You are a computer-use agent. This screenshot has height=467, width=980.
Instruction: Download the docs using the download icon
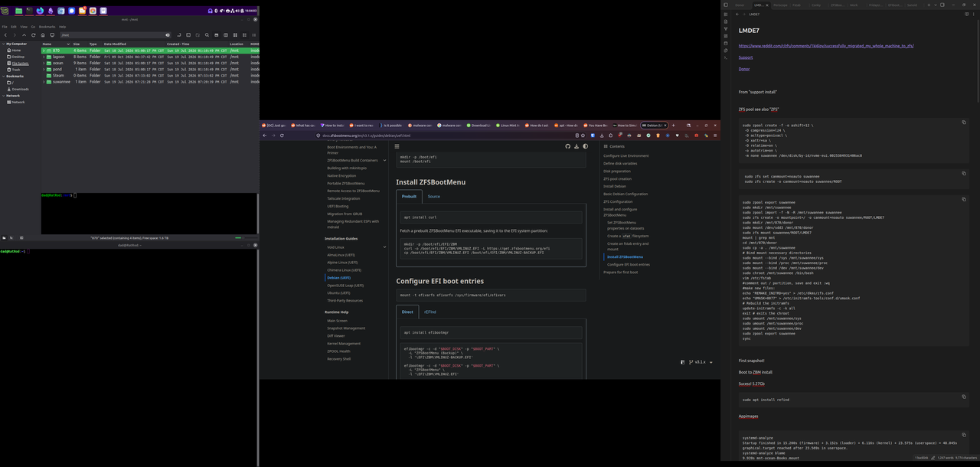577,146
